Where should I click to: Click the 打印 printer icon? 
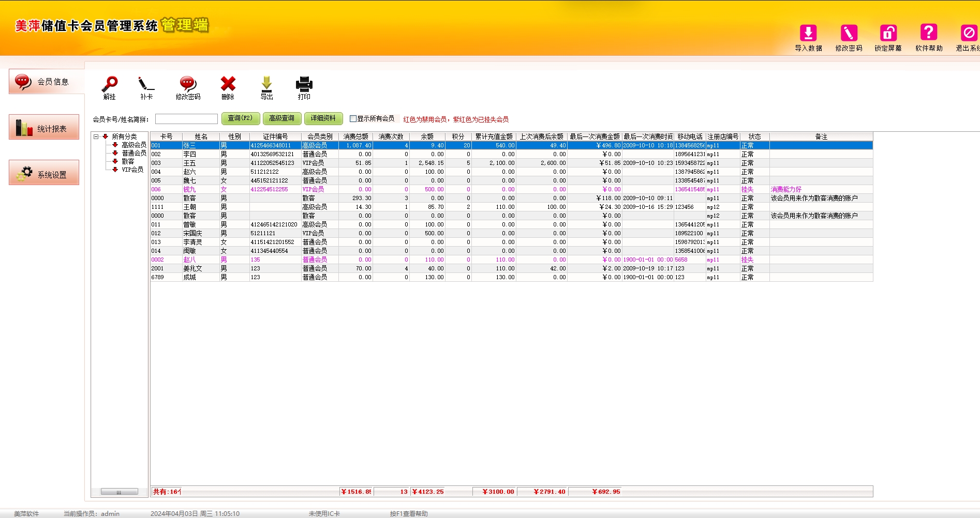[x=304, y=84]
